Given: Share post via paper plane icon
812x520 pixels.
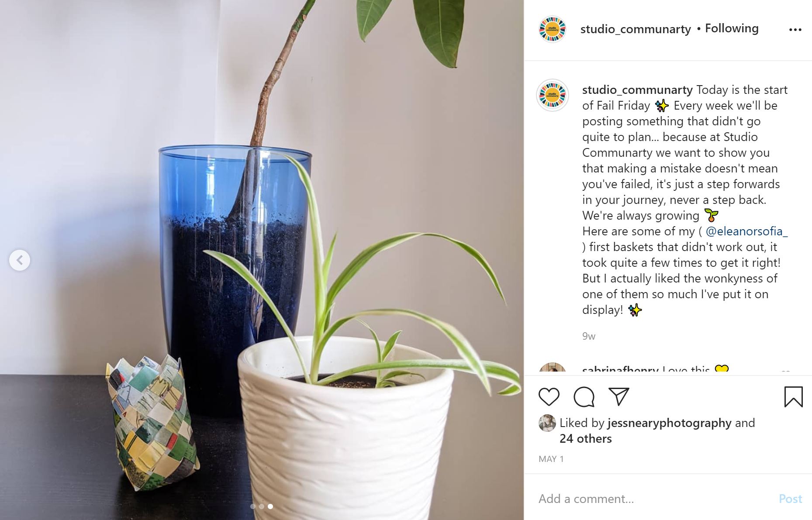Looking at the screenshot, I should point(619,396).
